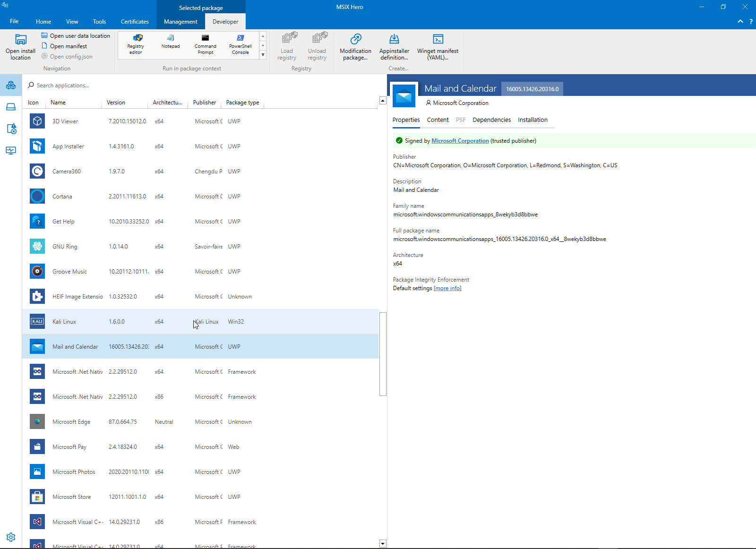Open the Tools ribbon tab
Screen dimensions: 756x549
tap(99, 22)
